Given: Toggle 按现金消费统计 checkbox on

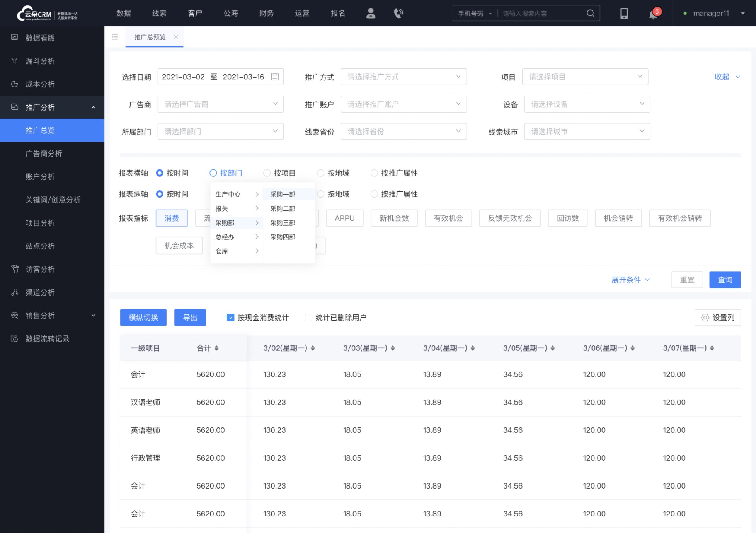Looking at the screenshot, I should coord(230,318).
